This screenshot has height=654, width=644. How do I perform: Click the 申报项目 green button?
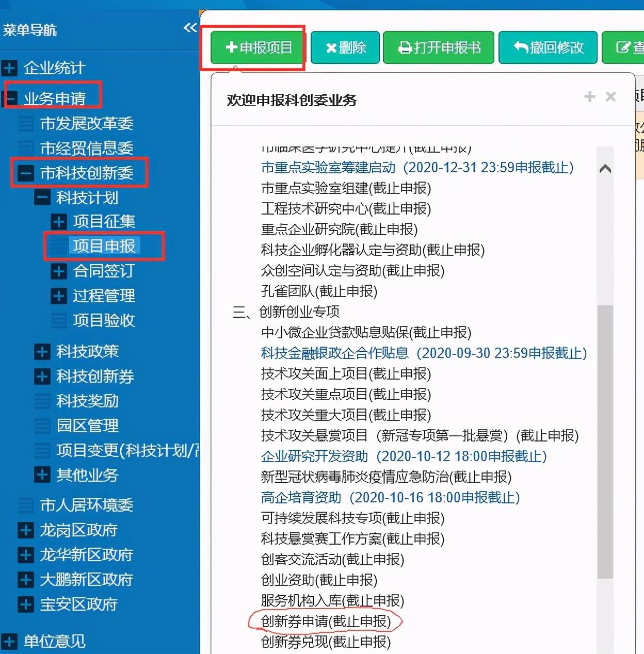click(x=258, y=47)
